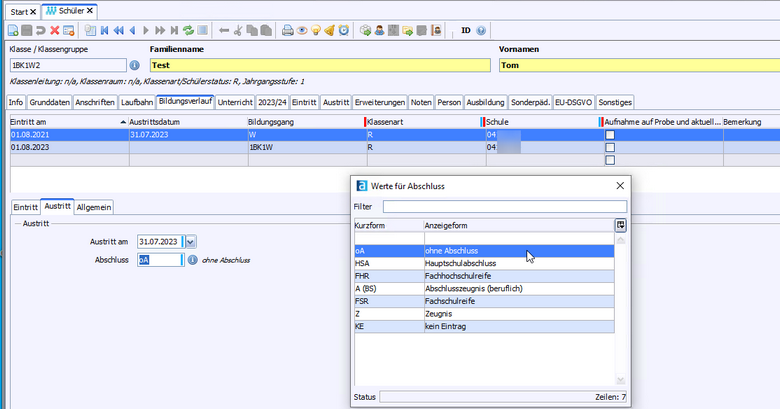Switch to the Allgemein sub-tab

pos(94,207)
